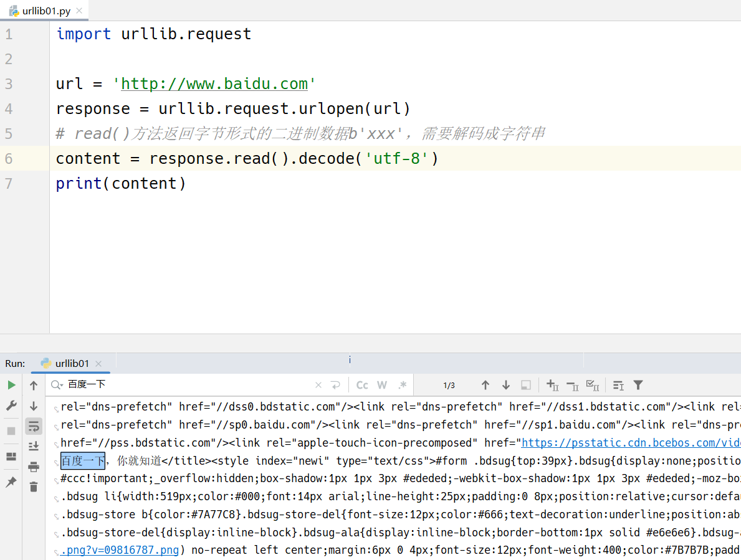The height and width of the screenshot is (560, 741).
Task: Toggle Regex (.*) search option
Action: [402, 386]
